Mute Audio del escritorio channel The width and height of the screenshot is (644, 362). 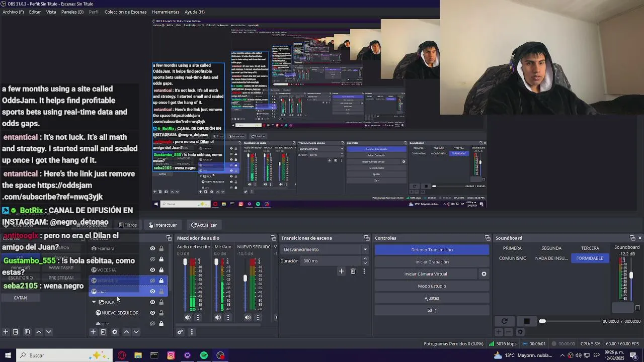coord(188,317)
